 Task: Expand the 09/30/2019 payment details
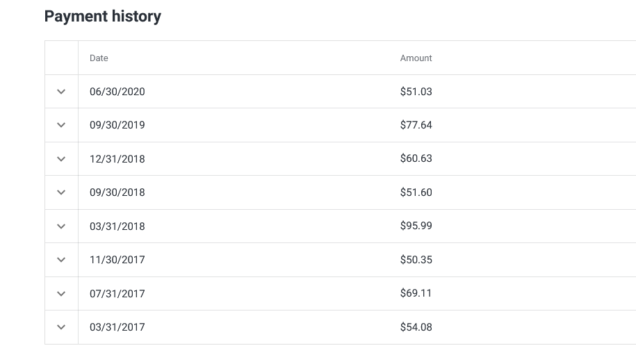tap(61, 125)
